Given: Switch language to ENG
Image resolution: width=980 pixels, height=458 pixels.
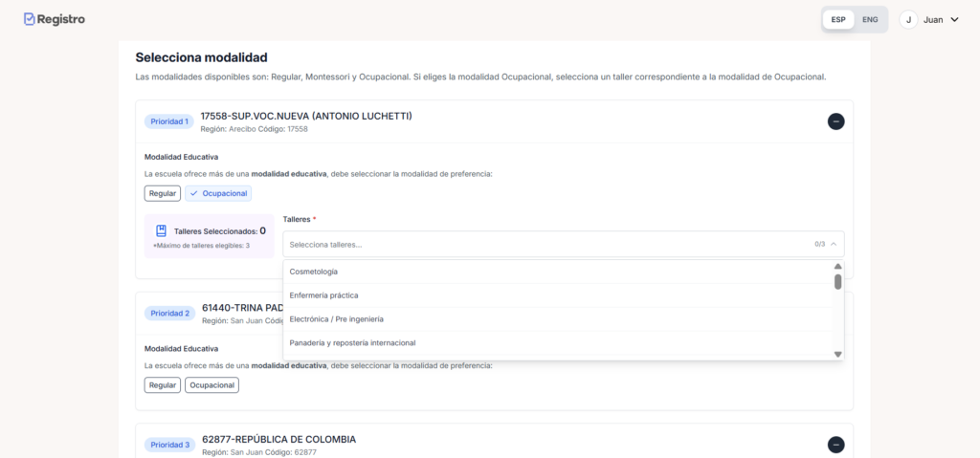Looking at the screenshot, I should coord(870,19).
